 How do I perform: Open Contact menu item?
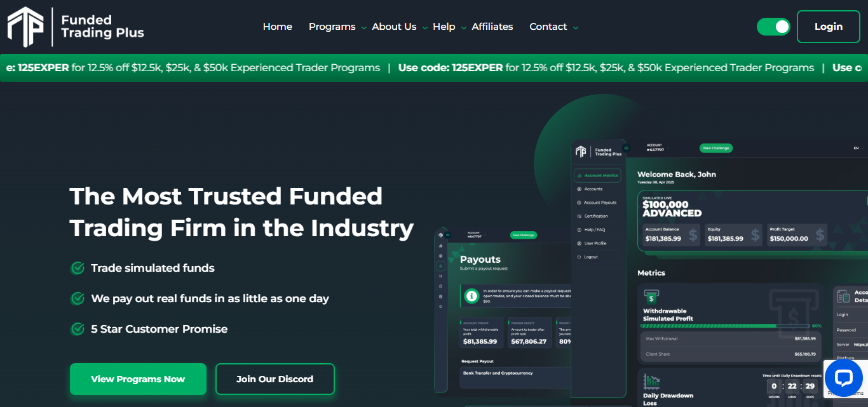point(548,27)
